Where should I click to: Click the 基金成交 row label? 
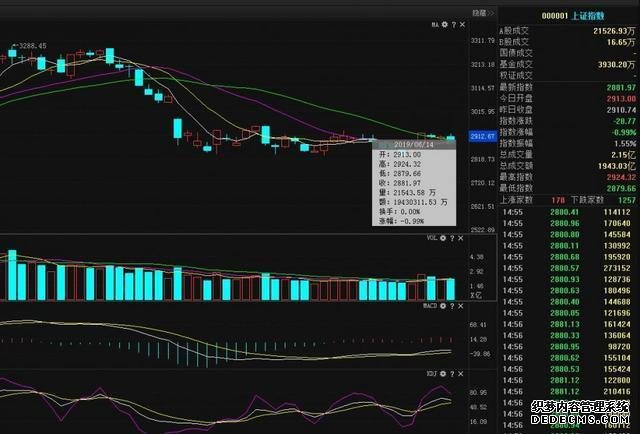tap(516, 65)
